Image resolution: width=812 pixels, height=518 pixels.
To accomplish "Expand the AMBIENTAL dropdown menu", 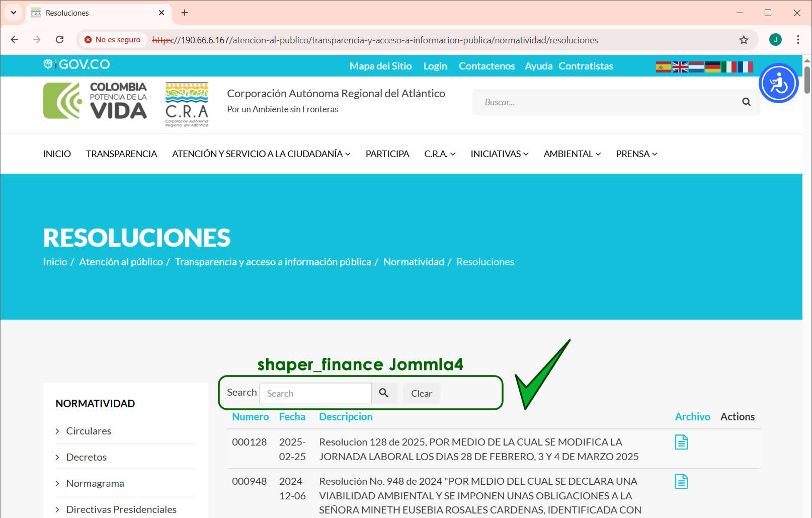I will coord(572,154).
